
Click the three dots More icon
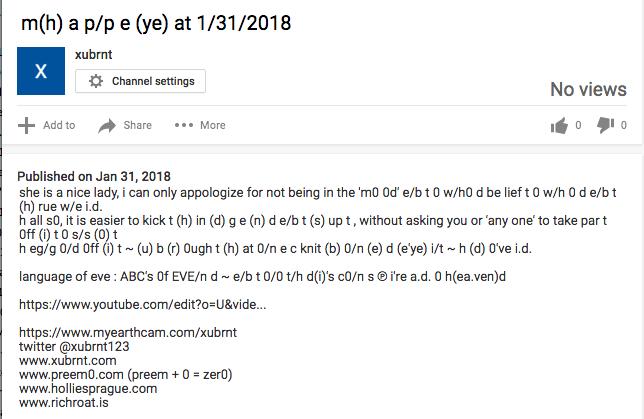[x=184, y=125]
